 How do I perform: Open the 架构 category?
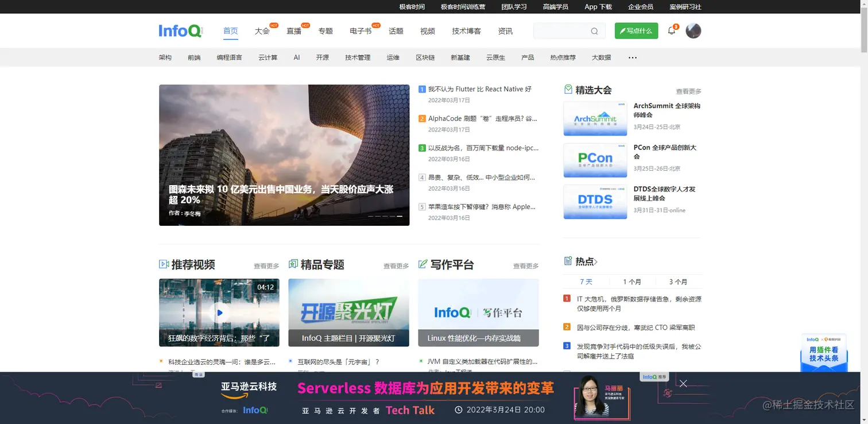point(165,57)
